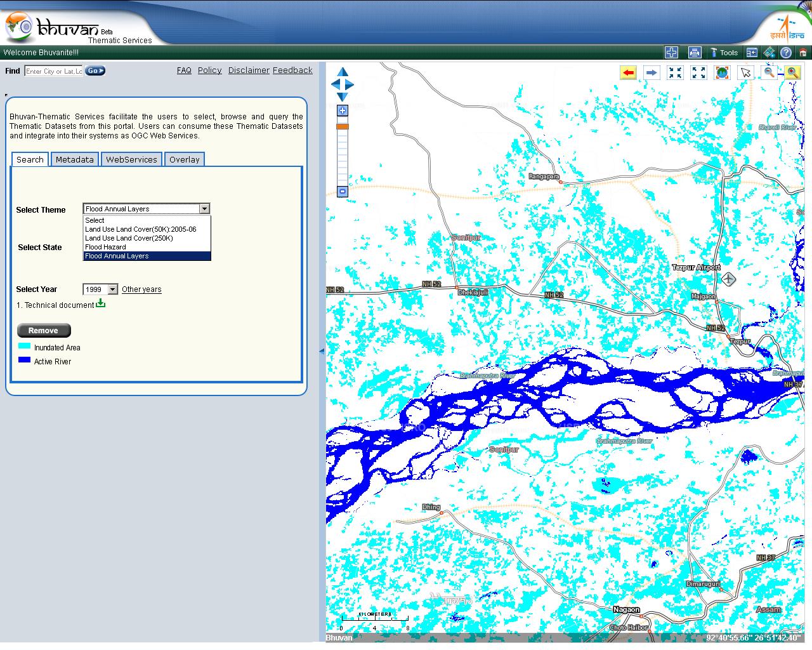The height and width of the screenshot is (650, 812).
Task: Go to next map view with blue arrow
Action: [x=652, y=72]
